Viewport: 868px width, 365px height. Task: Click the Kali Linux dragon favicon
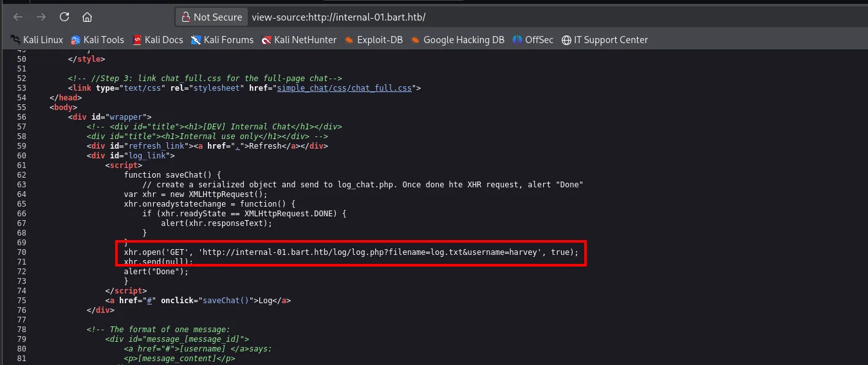pyautogui.click(x=15, y=40)
